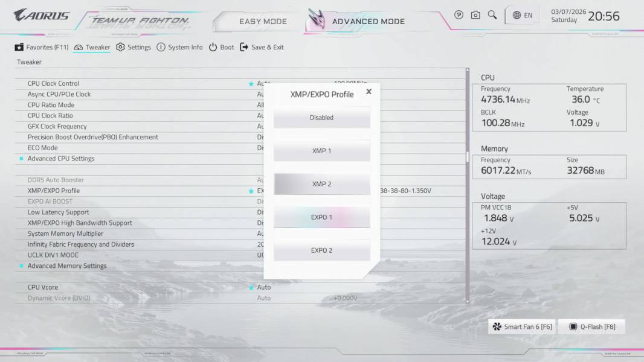
Task: Expand Advanced CPU Settings submenu
Action: [x=61, y=159]
